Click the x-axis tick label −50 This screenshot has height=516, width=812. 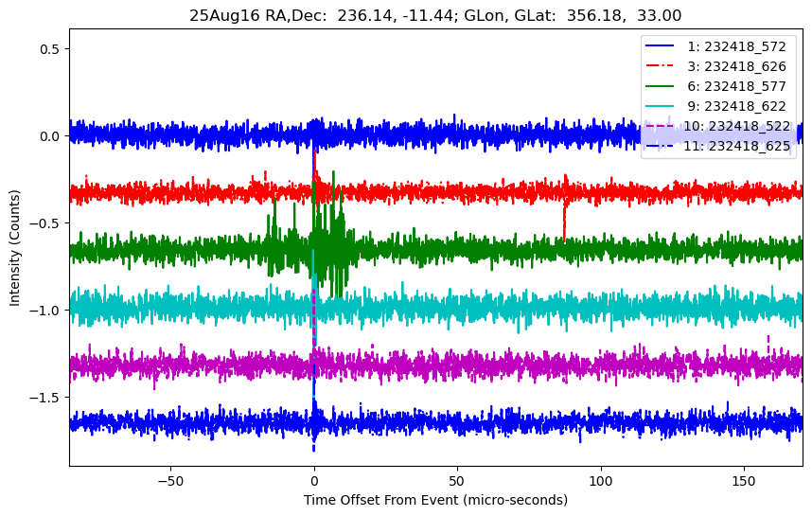click(x=170, y=481)
